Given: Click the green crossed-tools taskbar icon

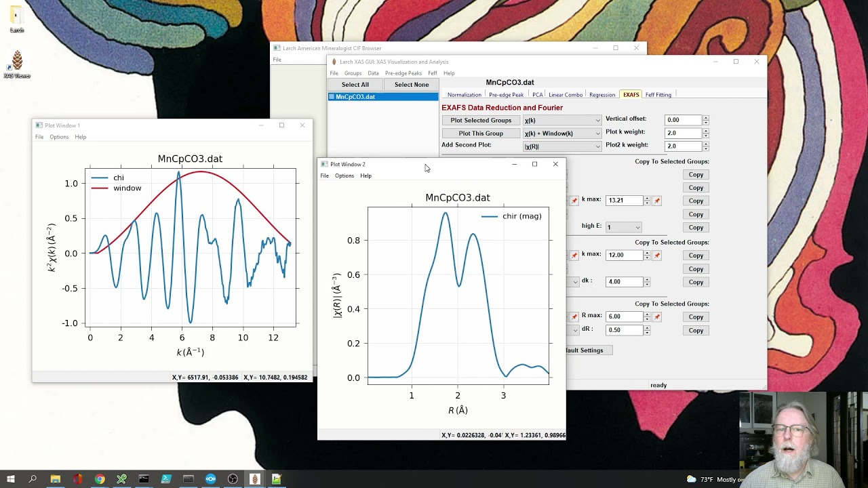Looking at the screenshot, I should point(121,479).
